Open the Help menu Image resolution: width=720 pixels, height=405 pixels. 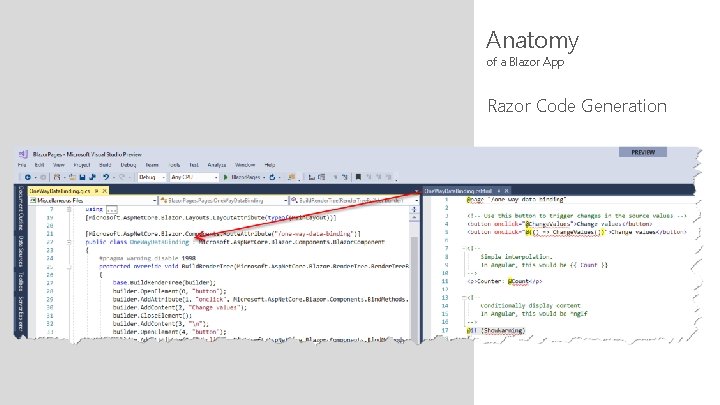pyautogui.click(x=270, y=165)
